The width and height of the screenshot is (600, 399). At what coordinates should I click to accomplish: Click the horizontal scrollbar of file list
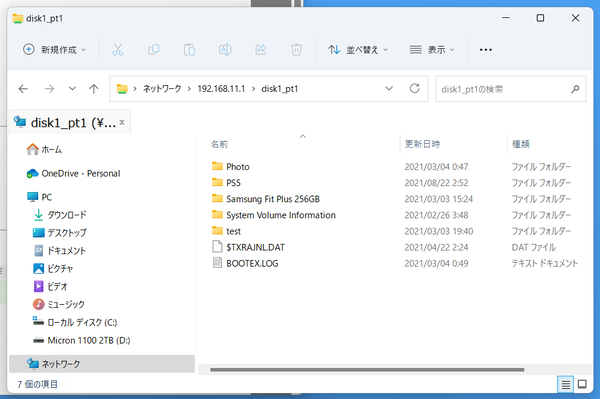[367, 370]
